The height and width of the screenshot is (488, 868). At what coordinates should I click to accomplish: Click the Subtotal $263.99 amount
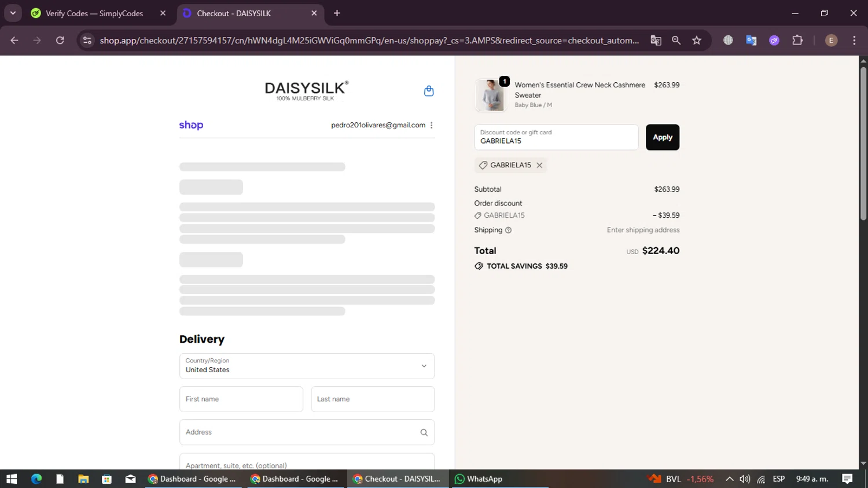click(x=667, y=189)
